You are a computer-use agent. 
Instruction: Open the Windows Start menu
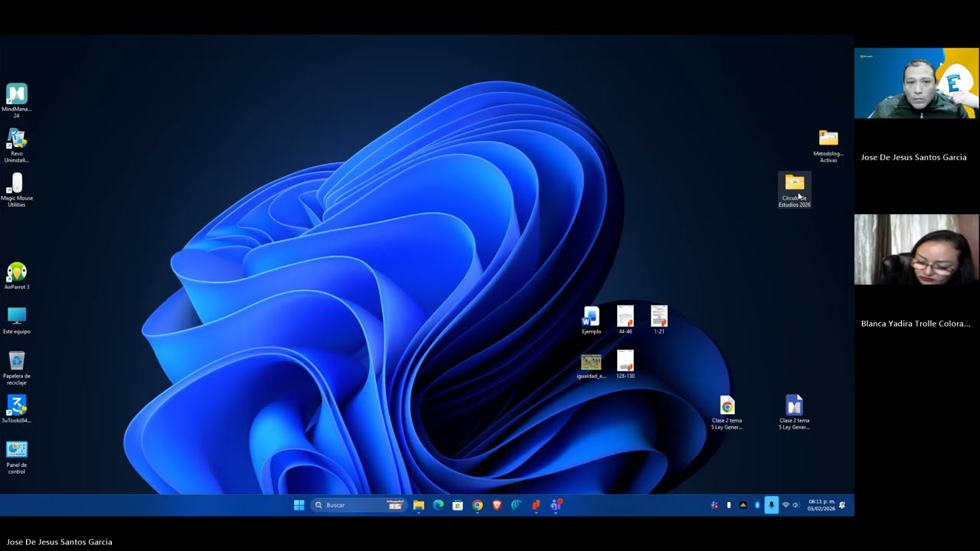click(x=299, y=505)
